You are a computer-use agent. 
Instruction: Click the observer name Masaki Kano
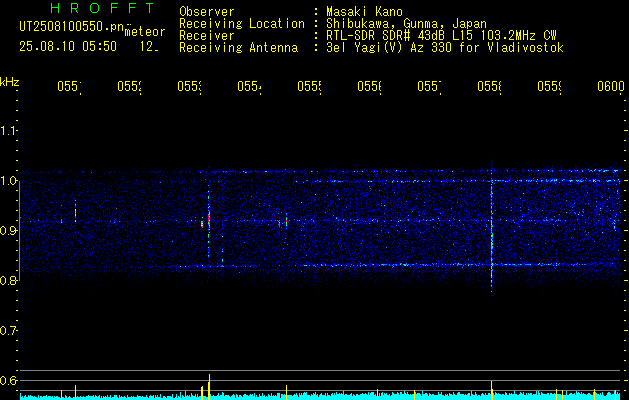point(364,12)
